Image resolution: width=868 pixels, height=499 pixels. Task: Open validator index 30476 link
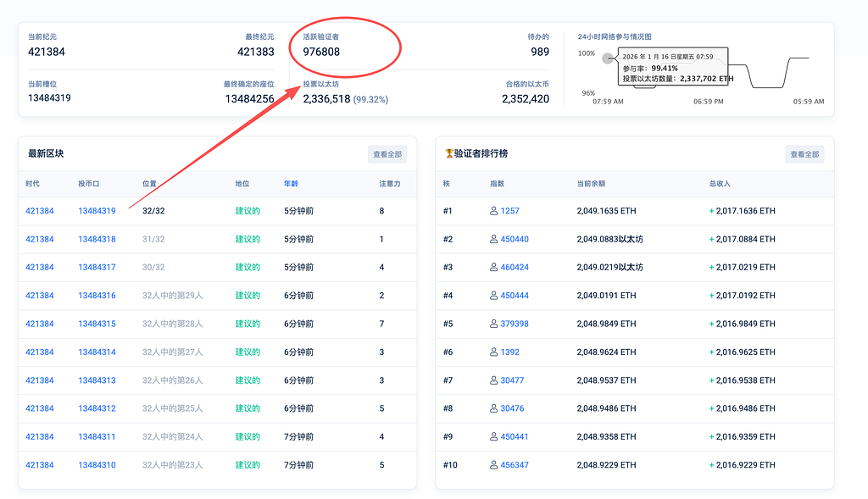(x=512, y=408)
